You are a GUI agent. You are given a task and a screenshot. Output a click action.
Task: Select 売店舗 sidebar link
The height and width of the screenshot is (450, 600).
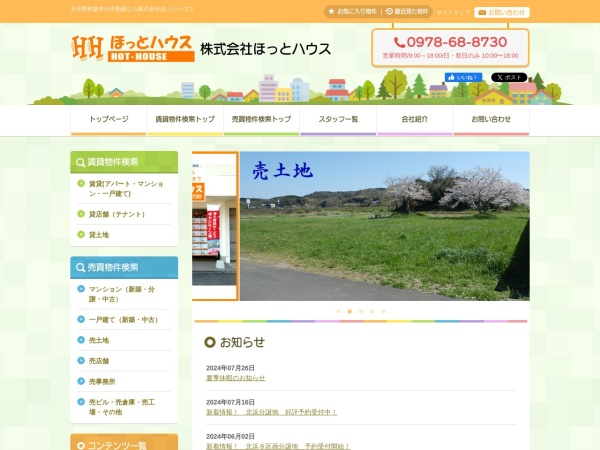tap(99, 361)
